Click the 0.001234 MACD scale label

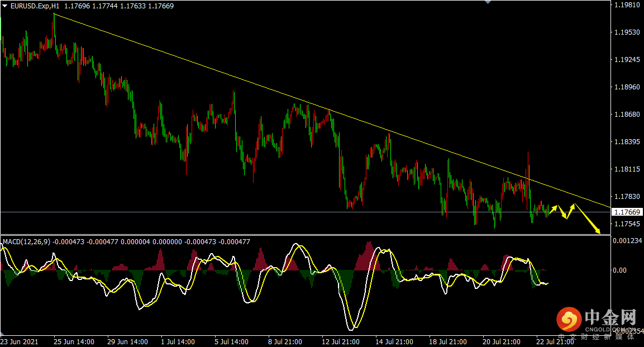[x=627, y=241]
